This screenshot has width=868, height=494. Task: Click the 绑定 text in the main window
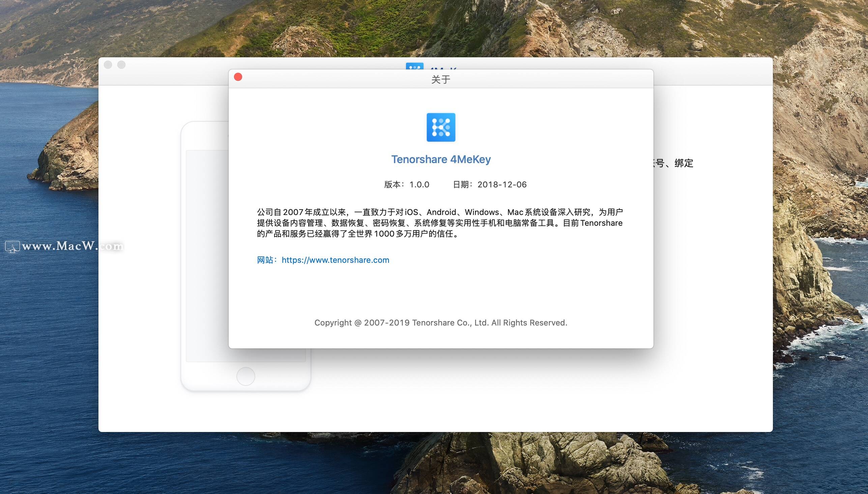[684, 163]
